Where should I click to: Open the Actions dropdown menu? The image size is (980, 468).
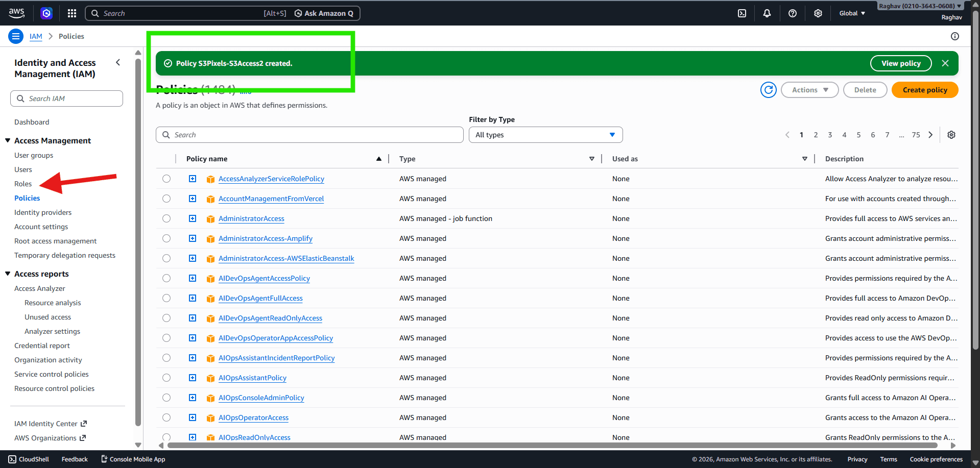tap(809, 90)
